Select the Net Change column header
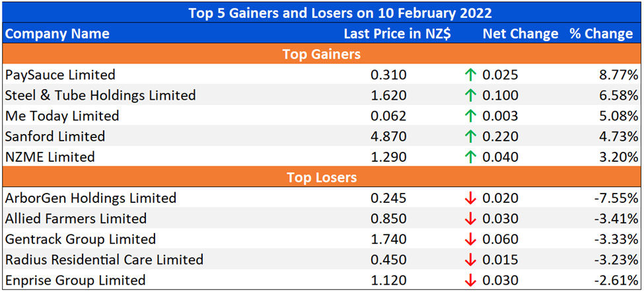This screenshot has height=292, width=644. (520, 34)
